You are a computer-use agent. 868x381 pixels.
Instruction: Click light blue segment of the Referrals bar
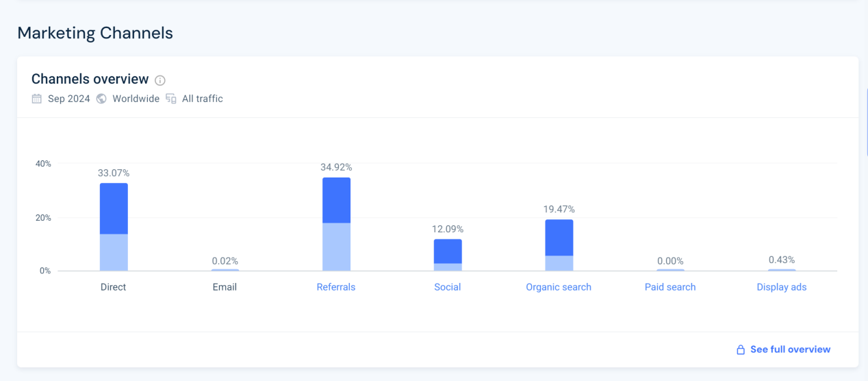[x=336, y=247]
